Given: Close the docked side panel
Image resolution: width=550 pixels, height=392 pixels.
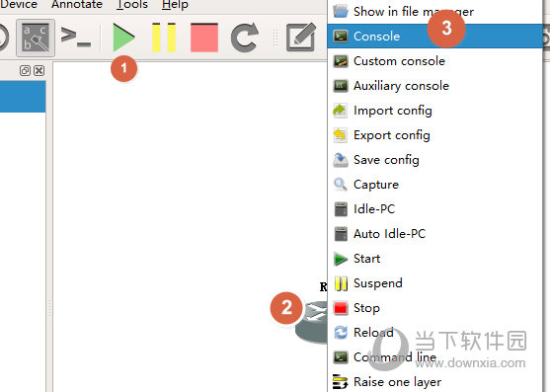Looking at the screenshot, I should 39,70.
